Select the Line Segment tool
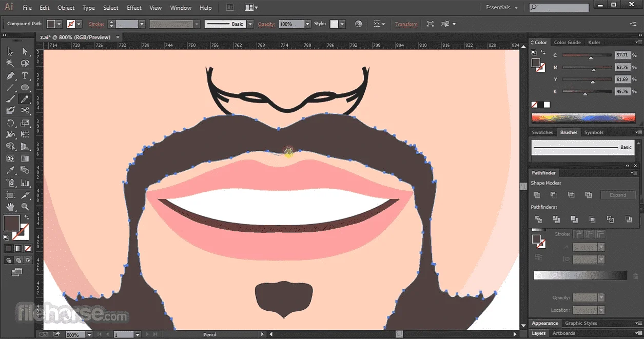This screenshot has width=644, height=339. point(10,87)
